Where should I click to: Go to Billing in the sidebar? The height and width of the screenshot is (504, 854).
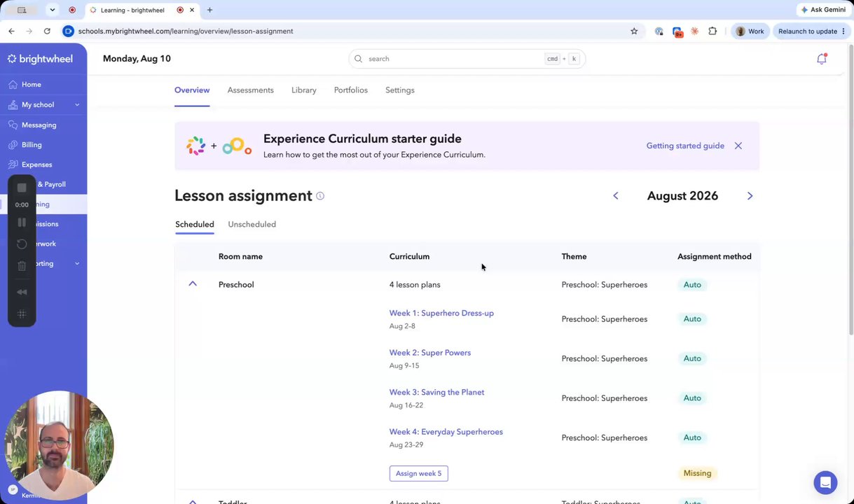pos(32,145)
